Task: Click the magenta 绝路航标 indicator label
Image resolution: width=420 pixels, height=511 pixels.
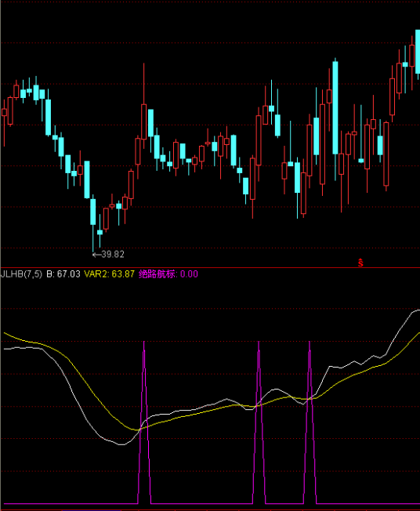Action: point(157,274)
